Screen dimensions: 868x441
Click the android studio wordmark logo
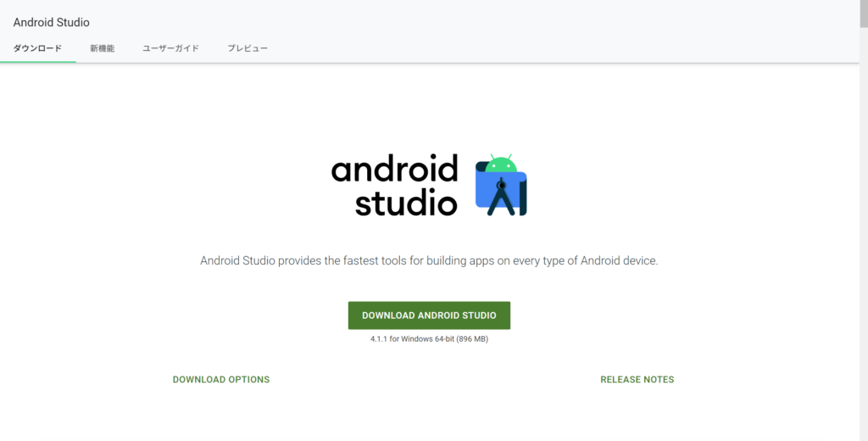395,185
